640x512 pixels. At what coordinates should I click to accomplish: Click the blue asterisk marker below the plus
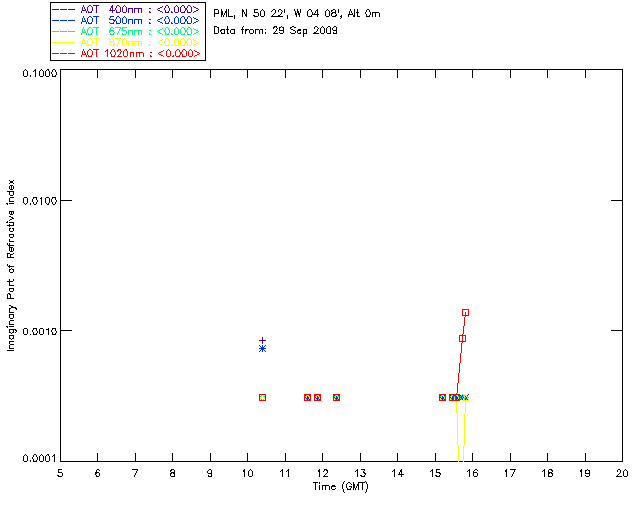click(262, 349)
